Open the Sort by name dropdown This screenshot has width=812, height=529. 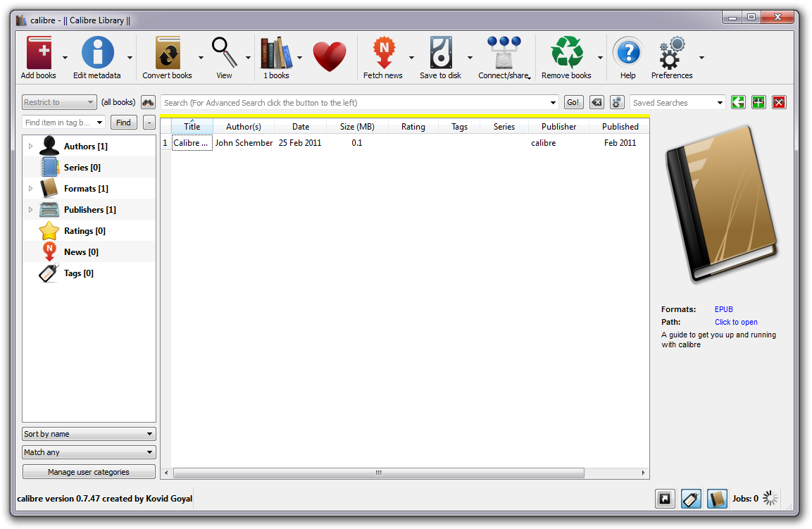(89, 434)
